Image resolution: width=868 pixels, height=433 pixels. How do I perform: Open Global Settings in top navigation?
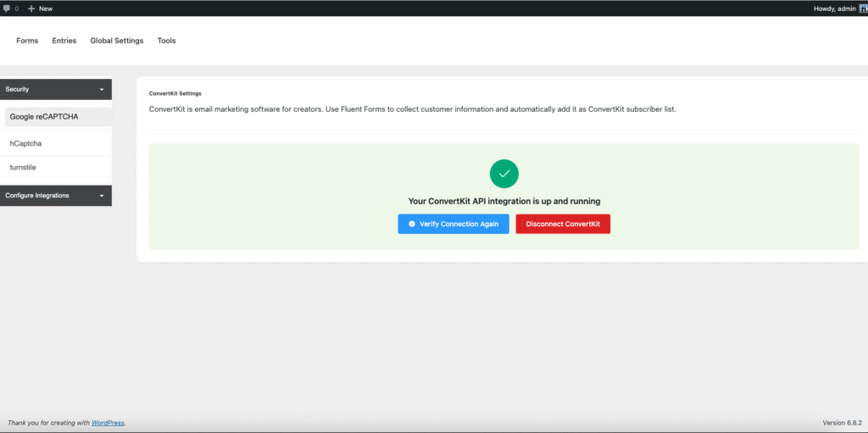pos(117,41)
